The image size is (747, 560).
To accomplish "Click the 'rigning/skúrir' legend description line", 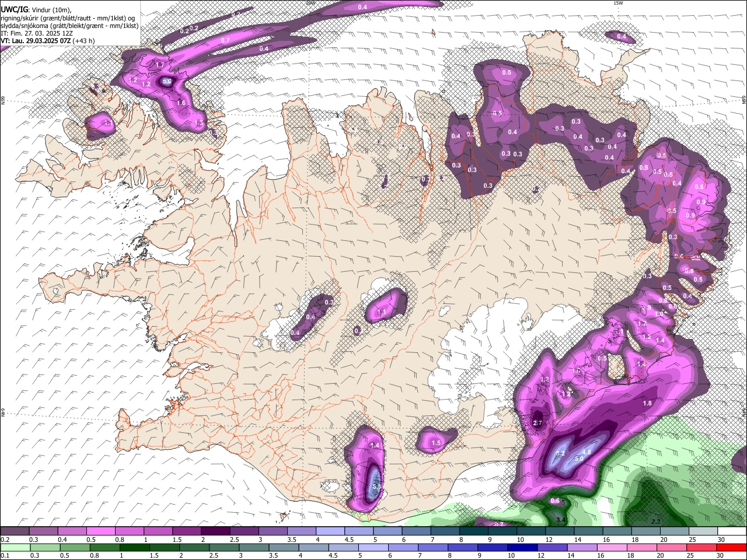I will [x=68, y=17].
